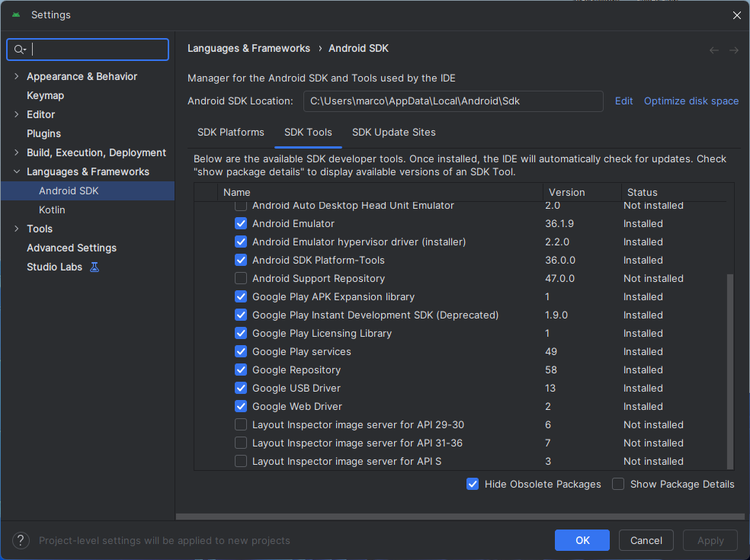Open the SDK Update Sites tab
The width and height of the screenshot is (750, 560).
click(x=393, y=133)
